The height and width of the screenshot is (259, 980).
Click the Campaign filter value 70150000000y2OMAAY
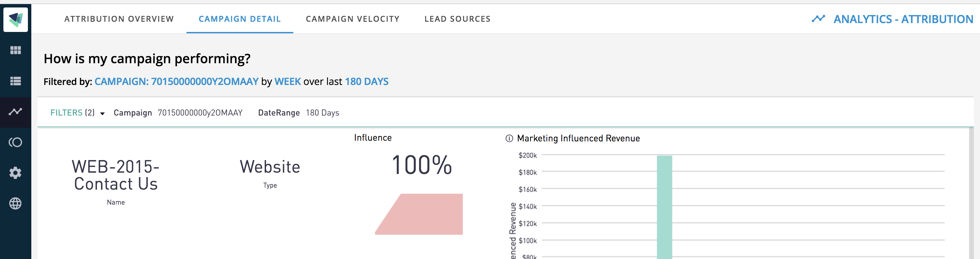200,113
